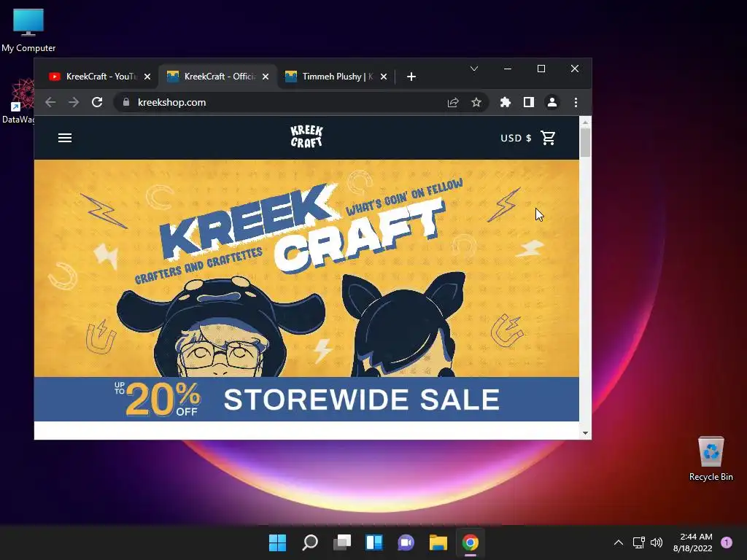Open a new browser tab

click(411, 77)
